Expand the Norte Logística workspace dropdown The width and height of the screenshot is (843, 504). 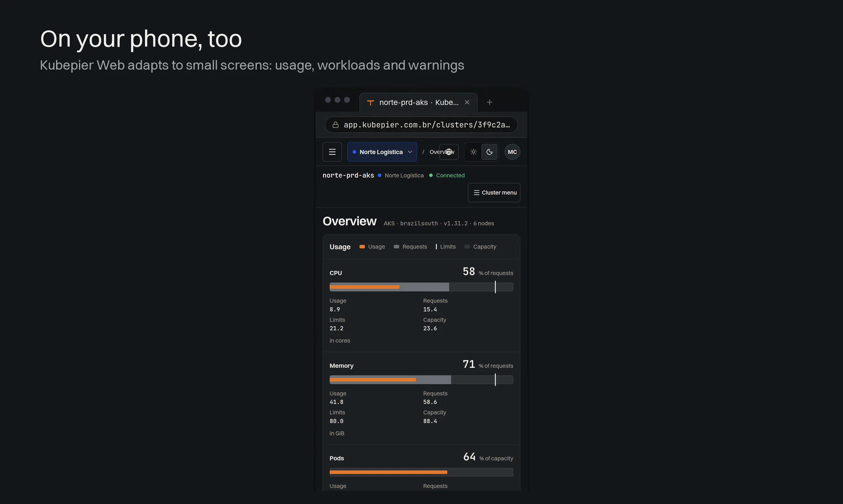pos(382,152)
